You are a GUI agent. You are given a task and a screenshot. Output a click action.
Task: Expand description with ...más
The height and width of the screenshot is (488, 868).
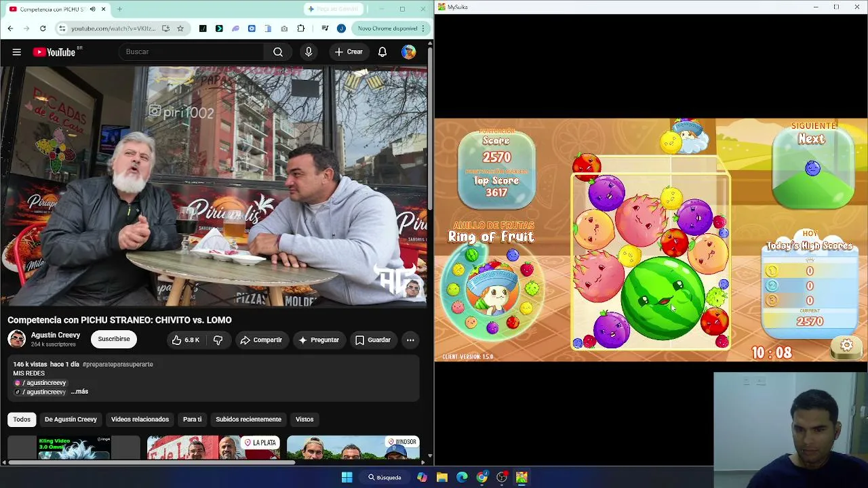click(79, 392)
